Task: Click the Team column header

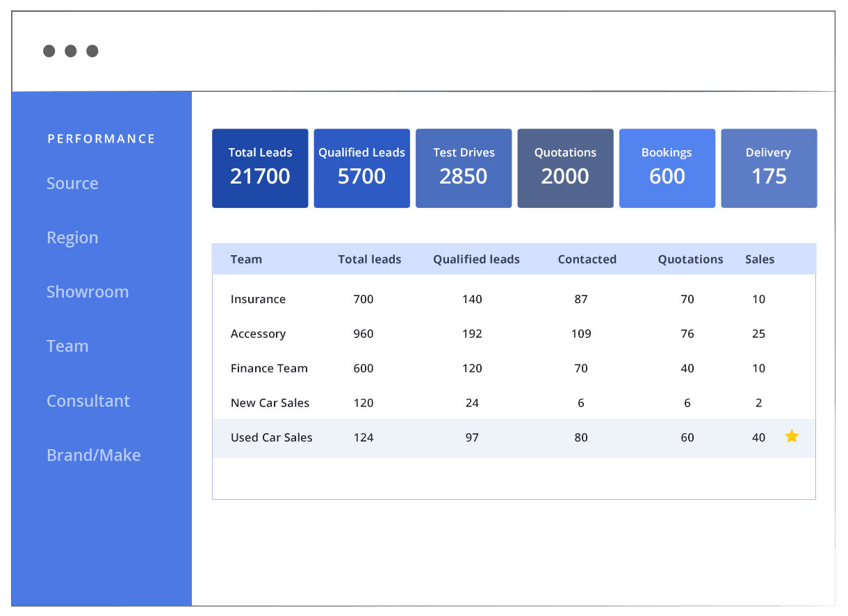Action: click(246, 259)
